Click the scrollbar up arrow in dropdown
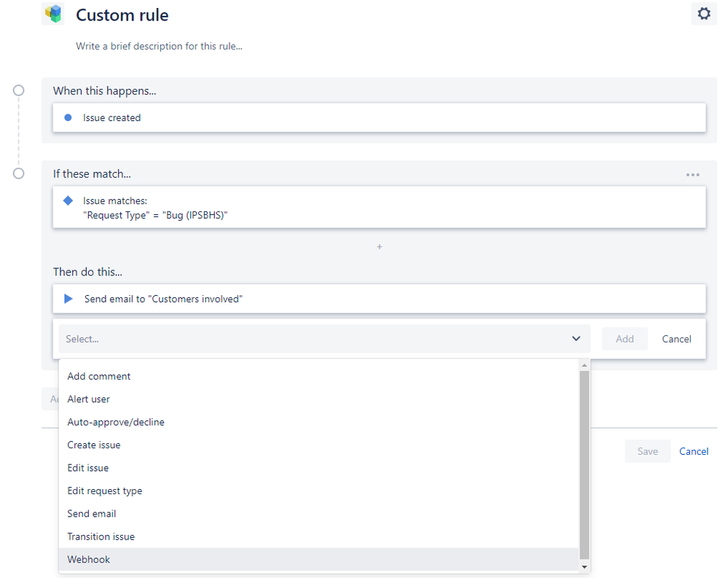The image size is (728, 578). click(584, 365)
